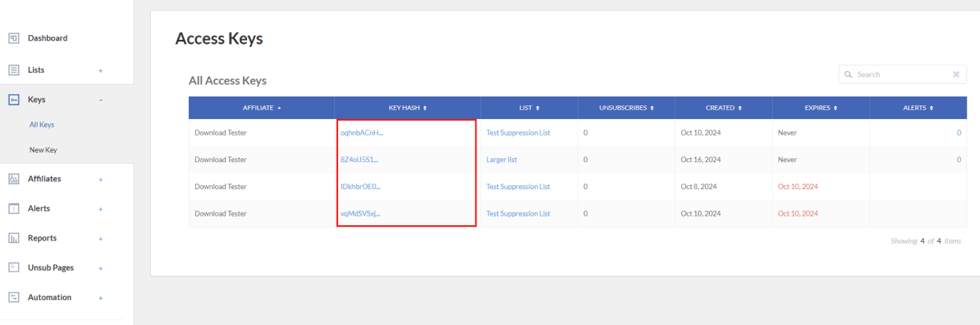
Task: Open the Automation menu label
Action: coord(50,297)
